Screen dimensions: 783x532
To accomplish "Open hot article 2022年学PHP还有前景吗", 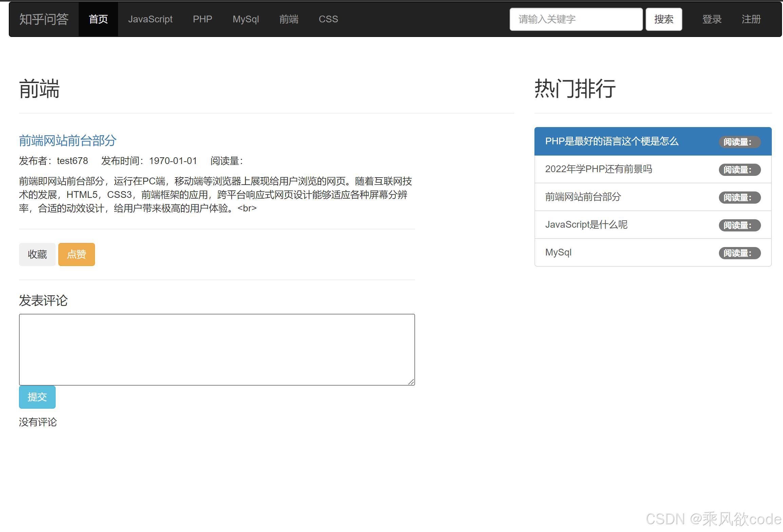I will click(x=599, y=169).
